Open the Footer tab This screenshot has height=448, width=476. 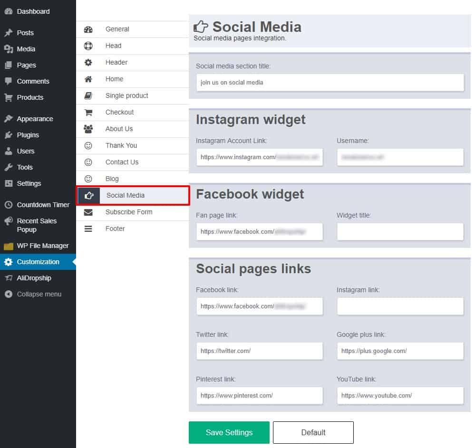click(x=133, y=229)
